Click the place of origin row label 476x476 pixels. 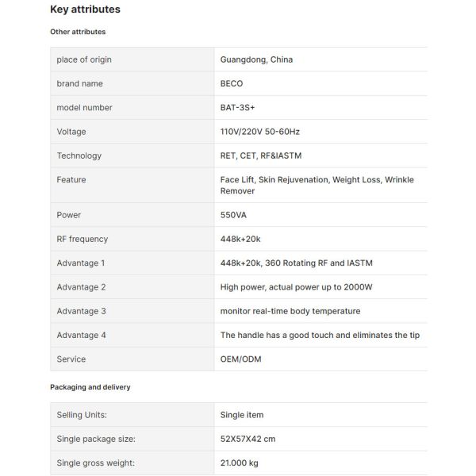click(84, 59)
